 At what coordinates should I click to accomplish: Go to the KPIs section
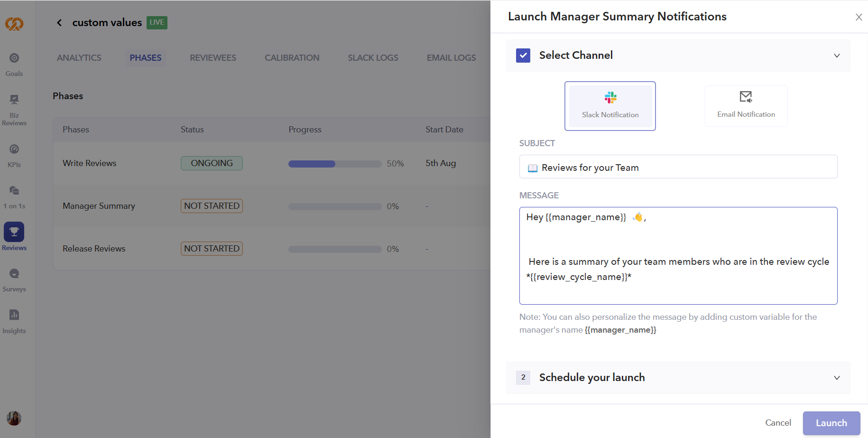(14, 155)
